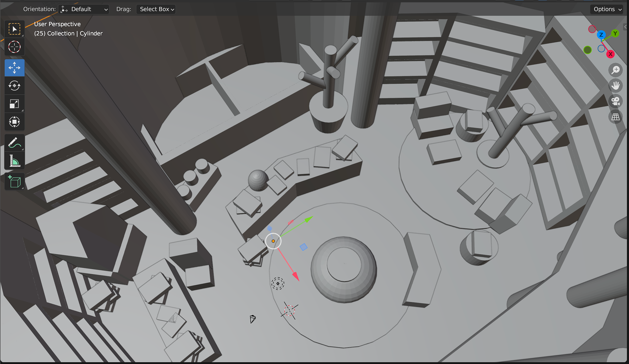Image resolution: width=629 pixels, height=364 pixels.
Task: Click the 'User Perspective' overlay text
Action: click(x=57, y=24)
